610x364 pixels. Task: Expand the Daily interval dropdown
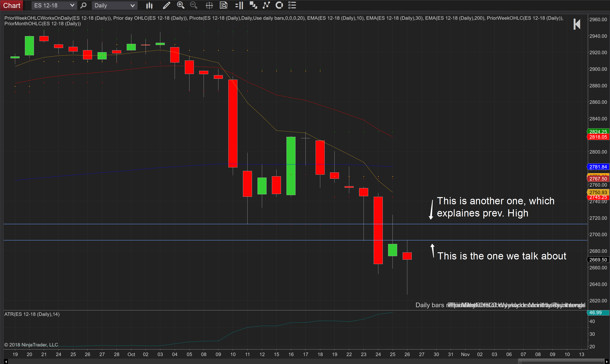[x=132, y=5]
